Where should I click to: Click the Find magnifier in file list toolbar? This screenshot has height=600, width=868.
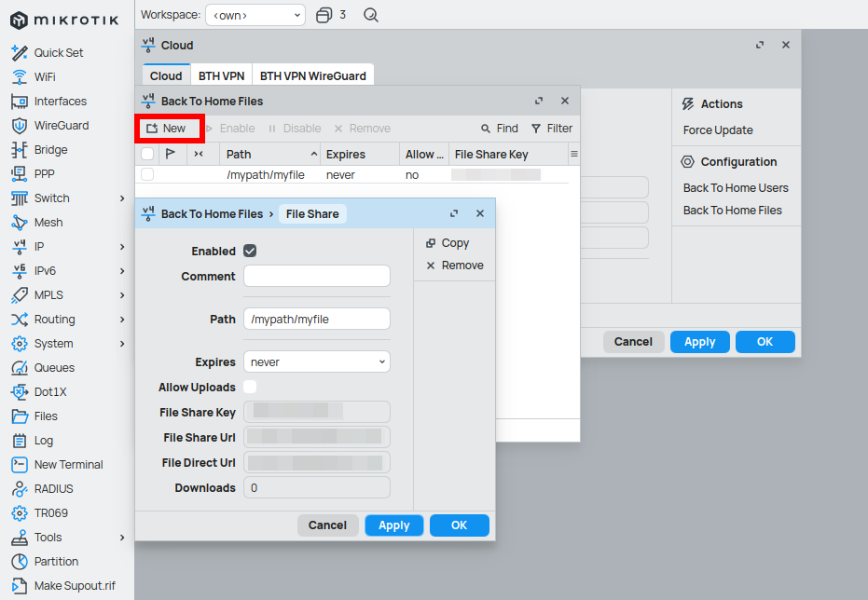pos(486,129)
